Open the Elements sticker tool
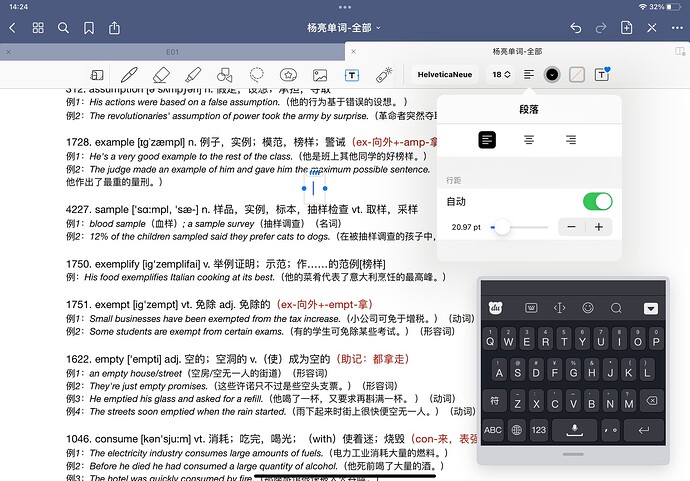Image resolution: width=690 pixels, height=481 pixels. tap(288, 75)
